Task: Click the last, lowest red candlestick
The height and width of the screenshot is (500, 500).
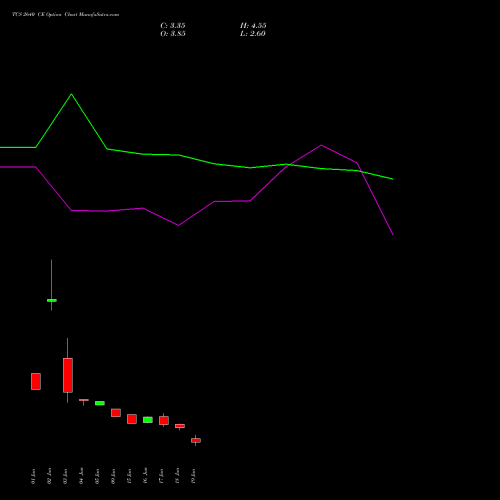Action: click(x=196, y=440)
